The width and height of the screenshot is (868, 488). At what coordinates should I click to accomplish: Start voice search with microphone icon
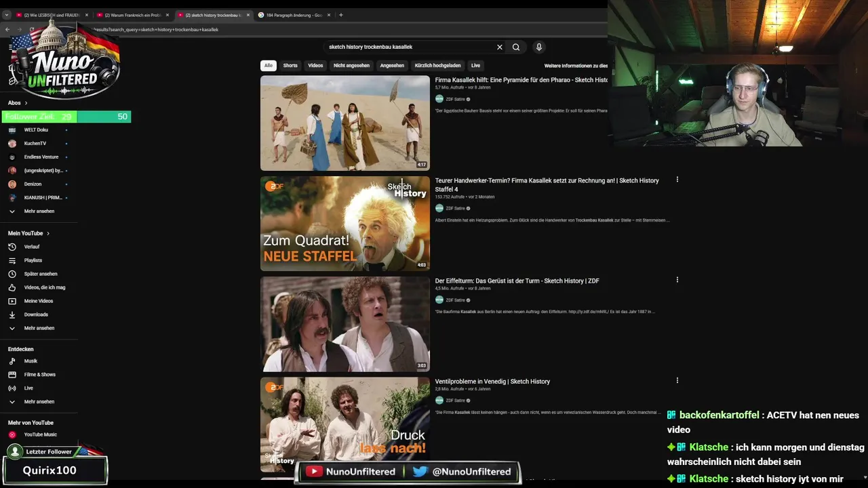coord(539,47)
